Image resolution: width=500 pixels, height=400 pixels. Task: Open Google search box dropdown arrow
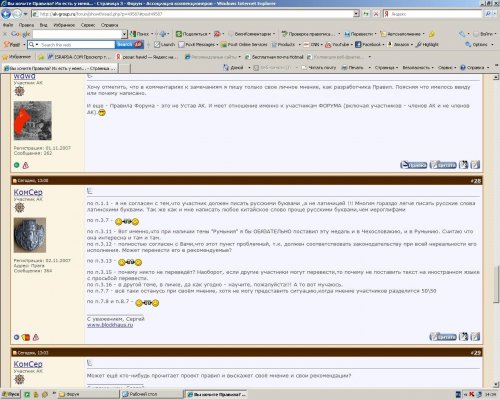click(x=124, y=34)
